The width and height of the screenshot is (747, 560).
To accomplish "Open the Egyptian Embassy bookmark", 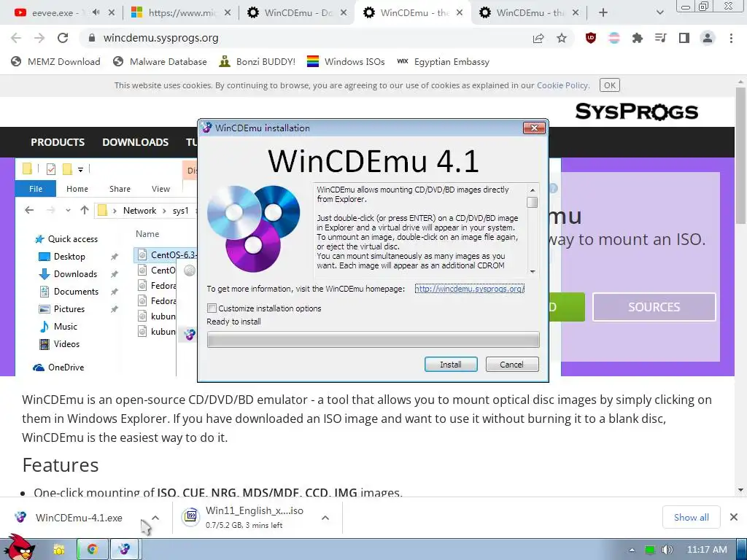I will click(443, 61).
